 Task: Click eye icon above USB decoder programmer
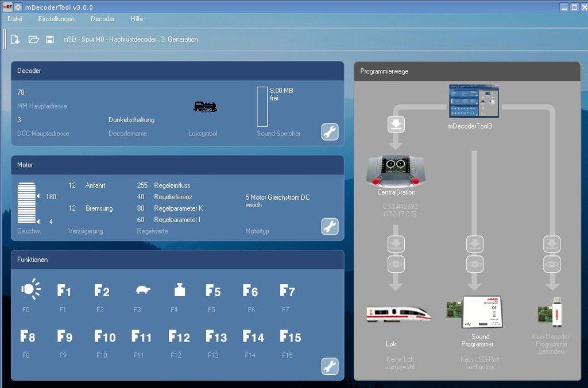tap(552, 264)
